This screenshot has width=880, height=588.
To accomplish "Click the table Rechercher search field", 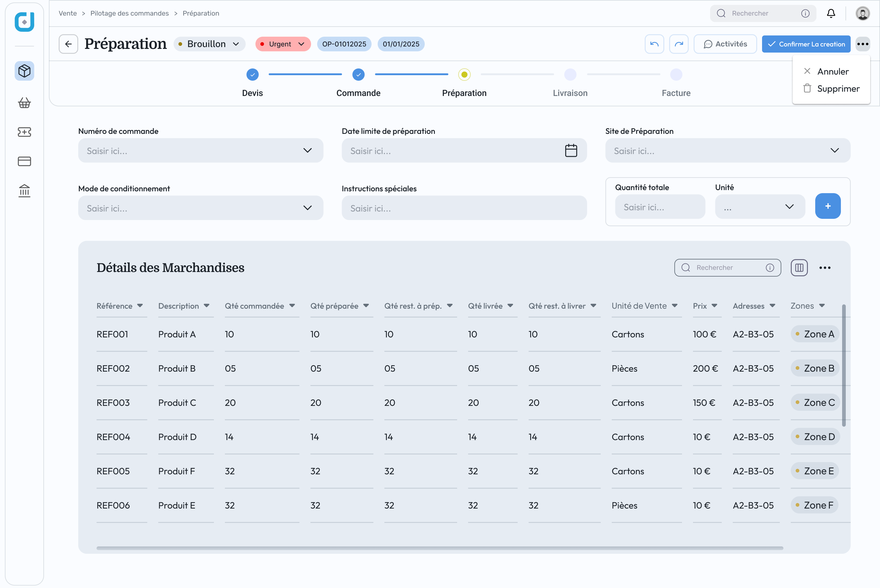I will pyautogui.click(x=728, y=267).
